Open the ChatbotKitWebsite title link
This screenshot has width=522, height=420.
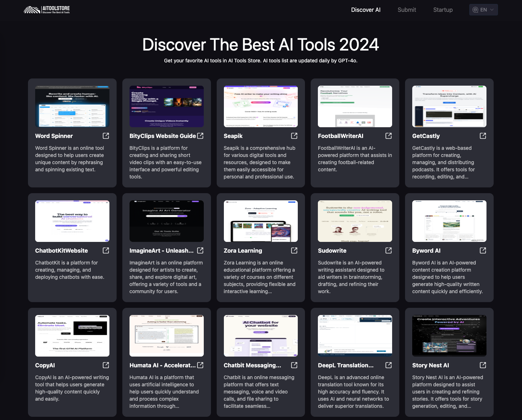pyautogui.click(x=61, y=250)
